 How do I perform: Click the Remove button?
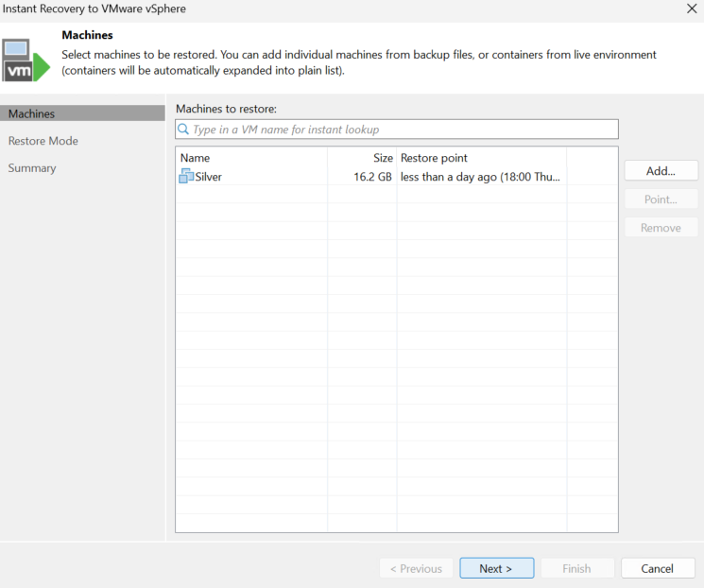pyautogui.click(x=661, y=228)
